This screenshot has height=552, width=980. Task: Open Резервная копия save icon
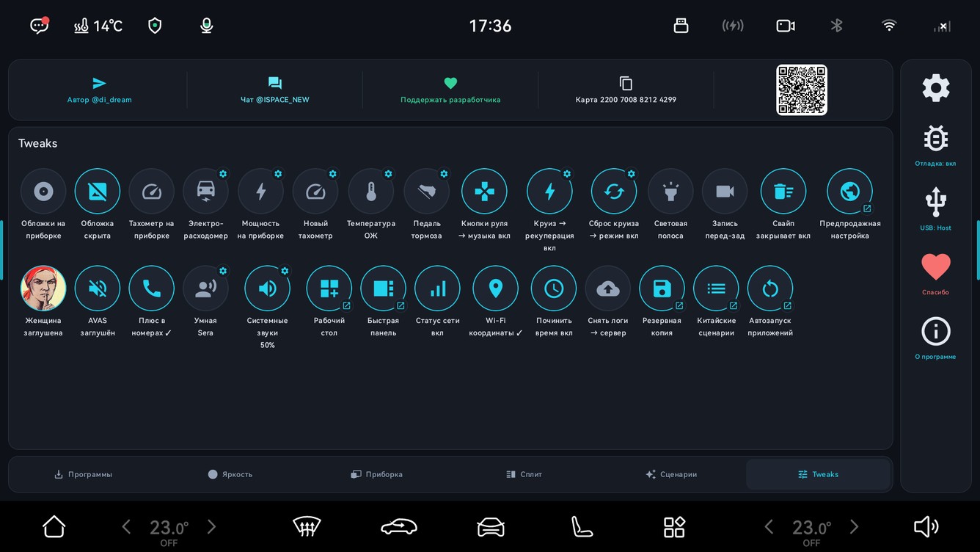pos(662,288)
